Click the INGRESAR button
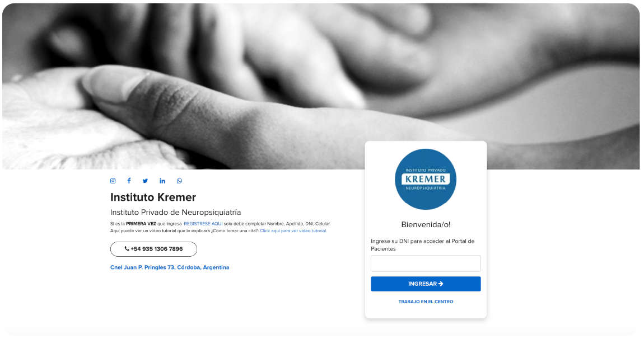The height and width of the screenshot is (339, 644). [426, 284]
